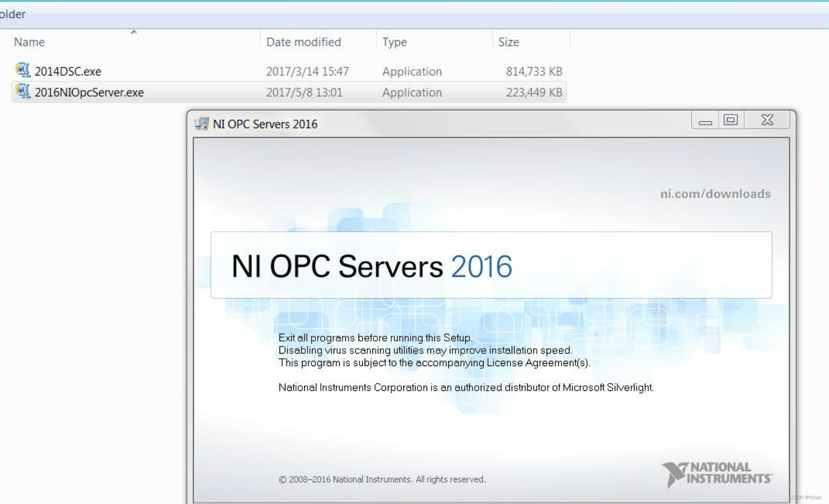
Task: Close the NI OPC Servers 2016 window
Action: tap(767, 120)
